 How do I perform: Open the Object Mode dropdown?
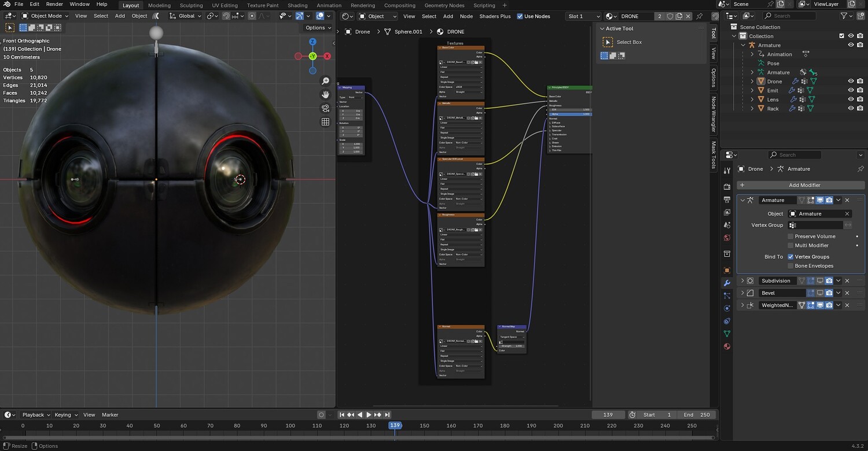tap(46, 16)
